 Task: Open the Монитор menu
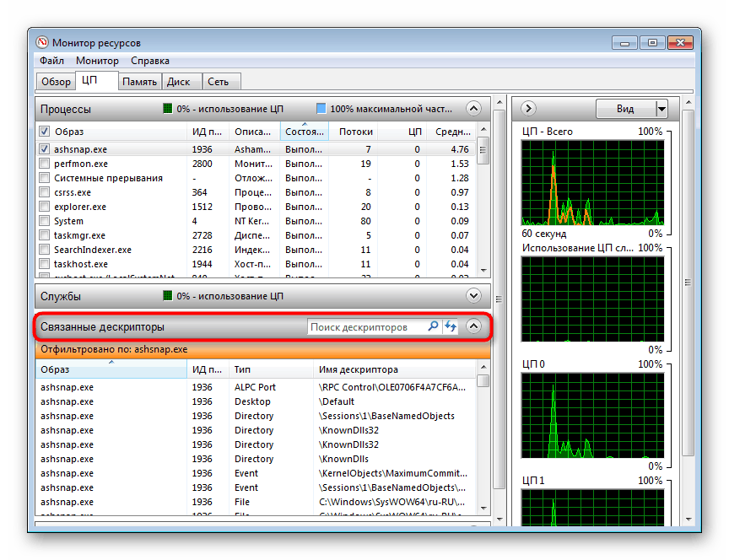tap(97, 60)
